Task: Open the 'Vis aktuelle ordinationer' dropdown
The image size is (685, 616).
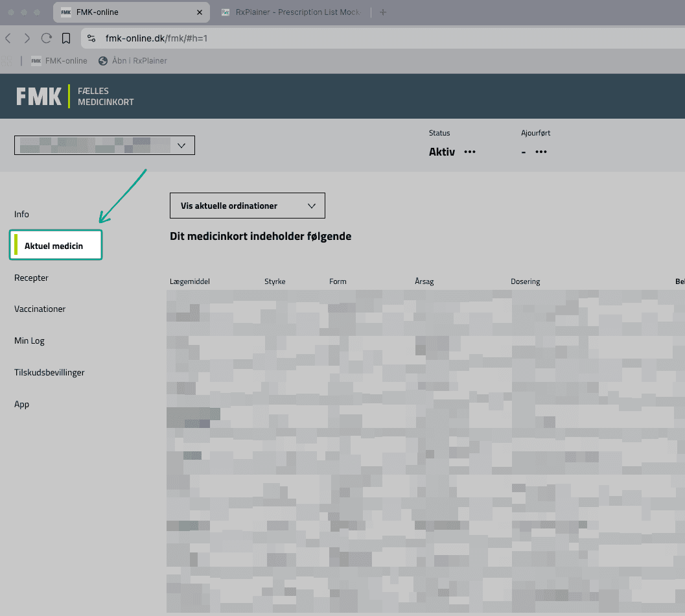Action: click(x=247, y=205)
